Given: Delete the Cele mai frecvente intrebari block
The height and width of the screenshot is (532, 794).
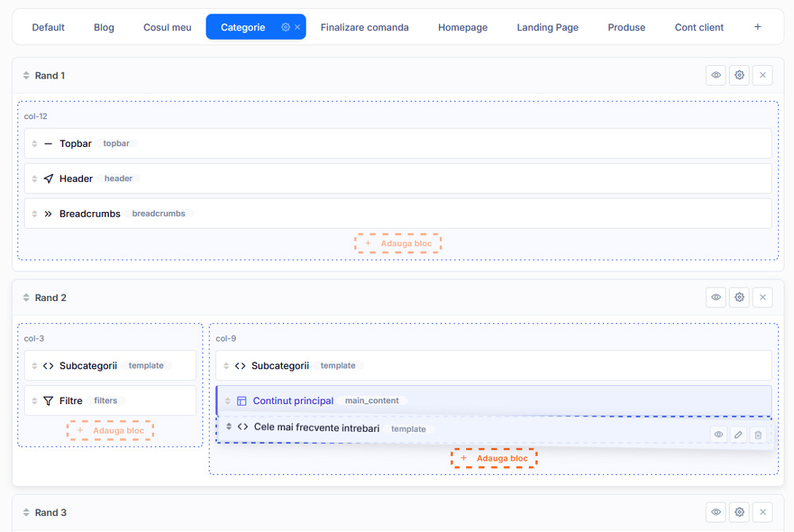Looking at the screenshot, I should [758, 434].
